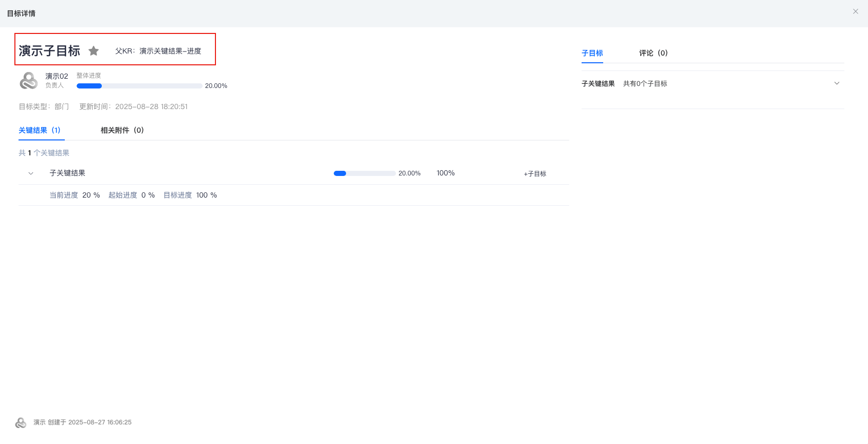The width and height of the screenshot is (868, 444).
Task: Expand the 子关键结果 sub-goal list on the right
Action: coord(837,83)
